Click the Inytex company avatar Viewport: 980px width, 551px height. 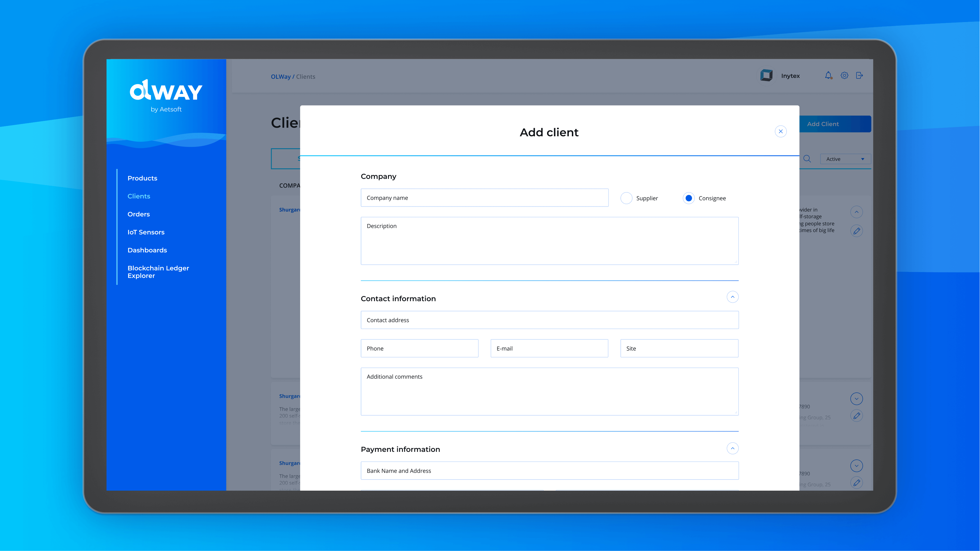766,75
